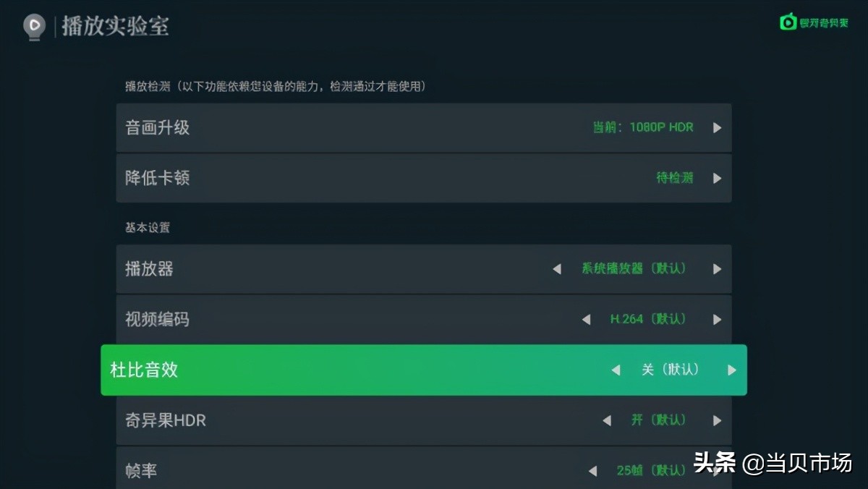Toggle 奇异果HDR using its right arrow
The width and height of the screenshot is (868, 489).
(717, 420)
